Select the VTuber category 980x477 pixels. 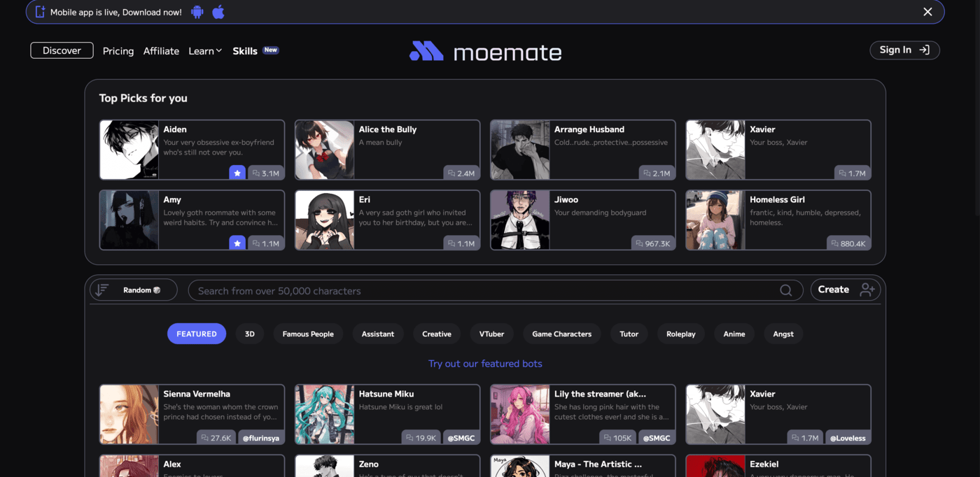point(491,334)
